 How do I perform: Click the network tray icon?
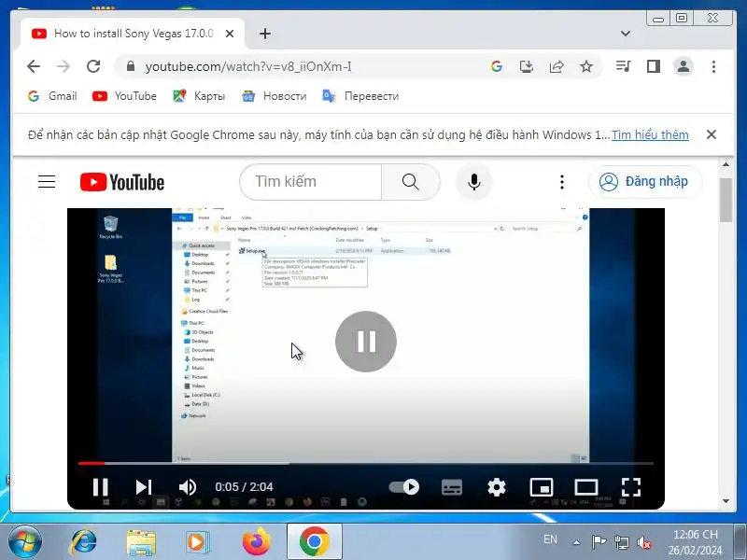(621, 542)
